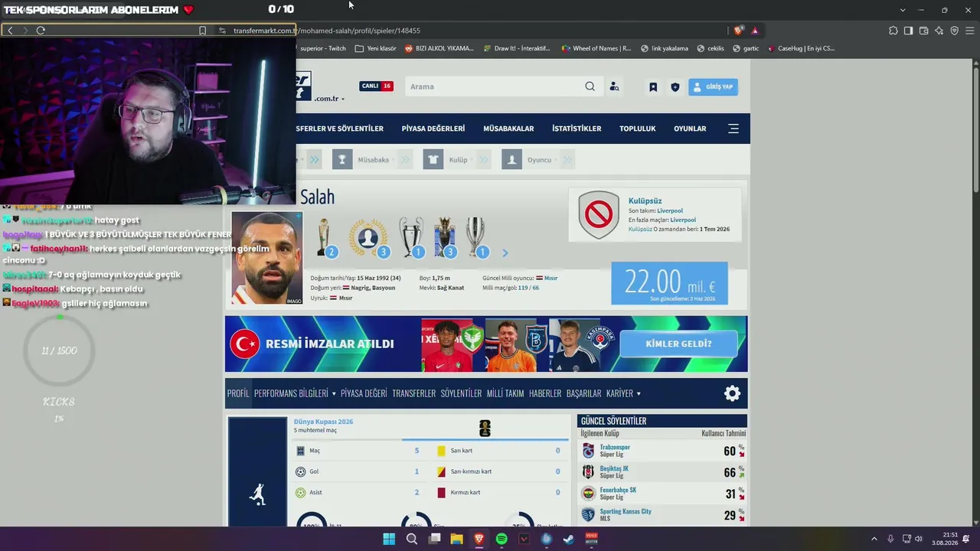Open Steam from the taskbar

569,539
